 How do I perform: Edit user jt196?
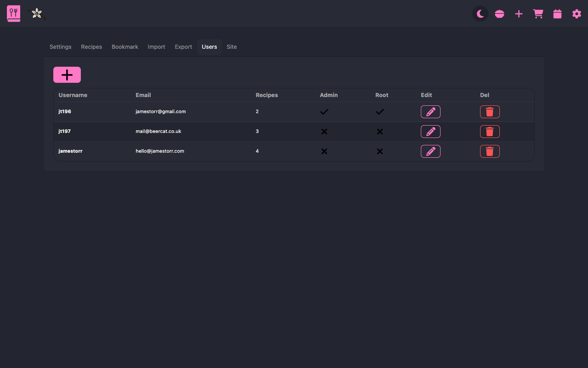430,112
